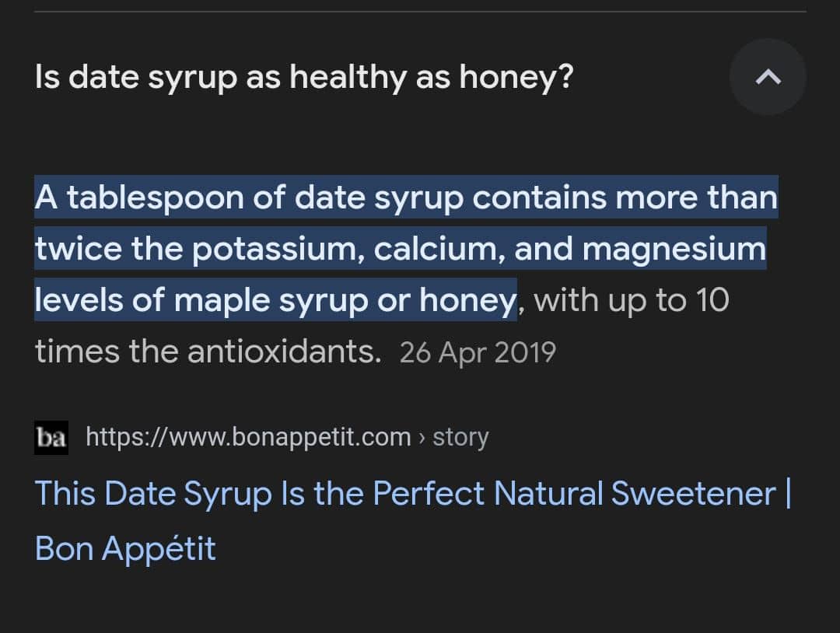Click the breadcrumb arrow before 'story'

click(422, 438)
